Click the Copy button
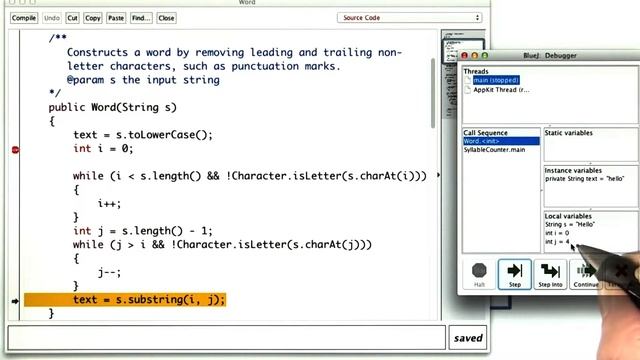Image resolution: width=640 pixels, height=360 pixels. coord(93,18)
